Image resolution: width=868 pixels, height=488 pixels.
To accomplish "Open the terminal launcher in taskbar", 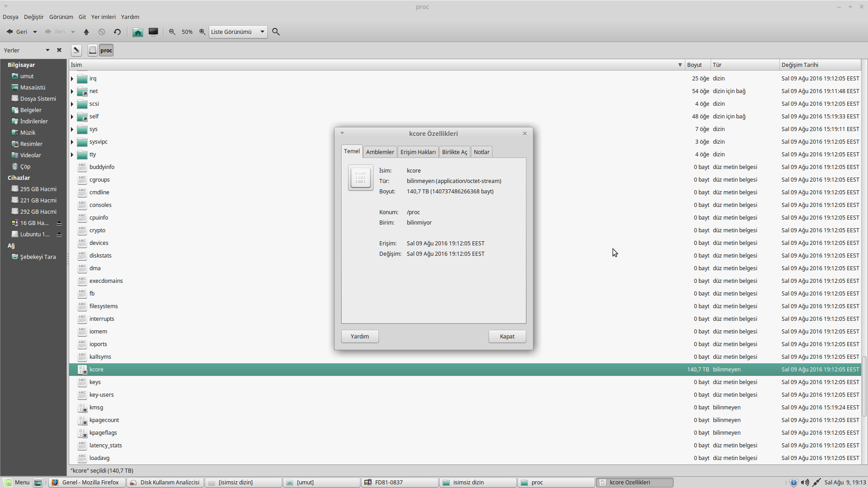I will click(x=38, y=483).
